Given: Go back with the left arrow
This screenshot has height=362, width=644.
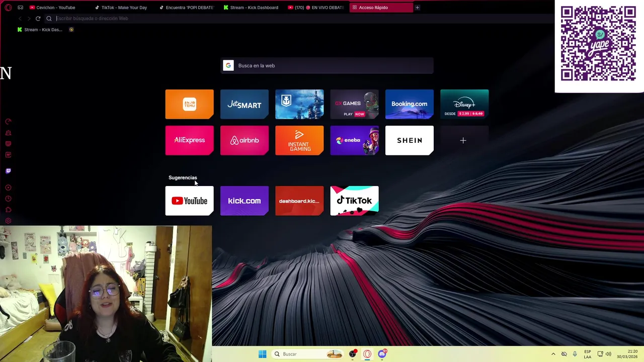Looking at the screenshot, I should [x=20, y=19].
